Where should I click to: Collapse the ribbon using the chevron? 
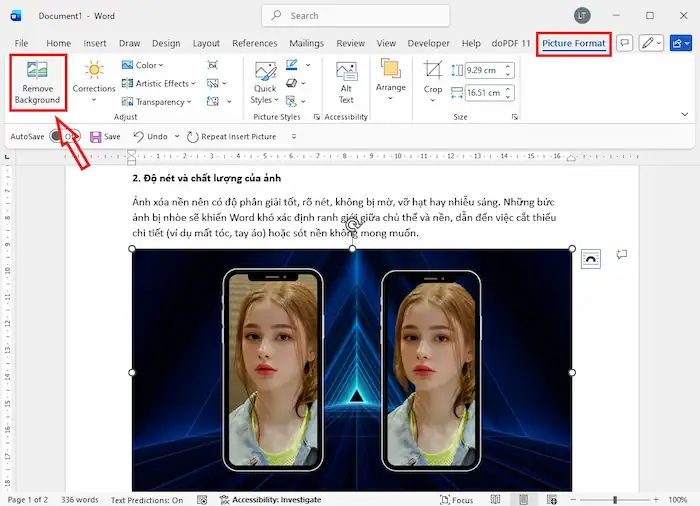pos(685,114)
